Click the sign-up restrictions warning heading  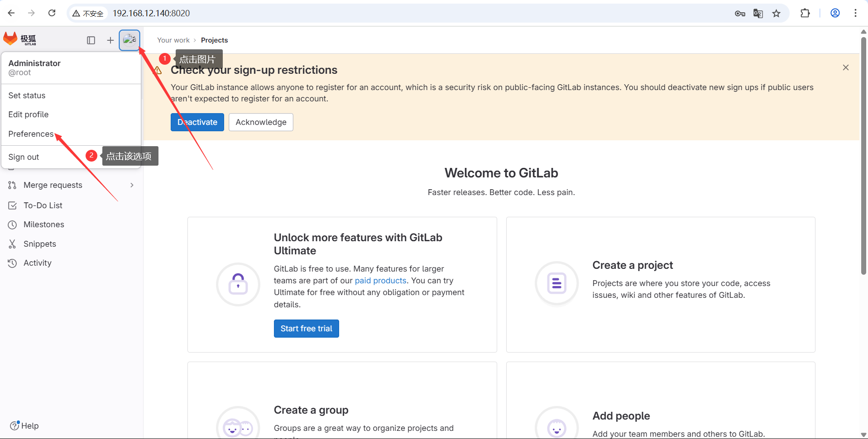click(254, 70)
